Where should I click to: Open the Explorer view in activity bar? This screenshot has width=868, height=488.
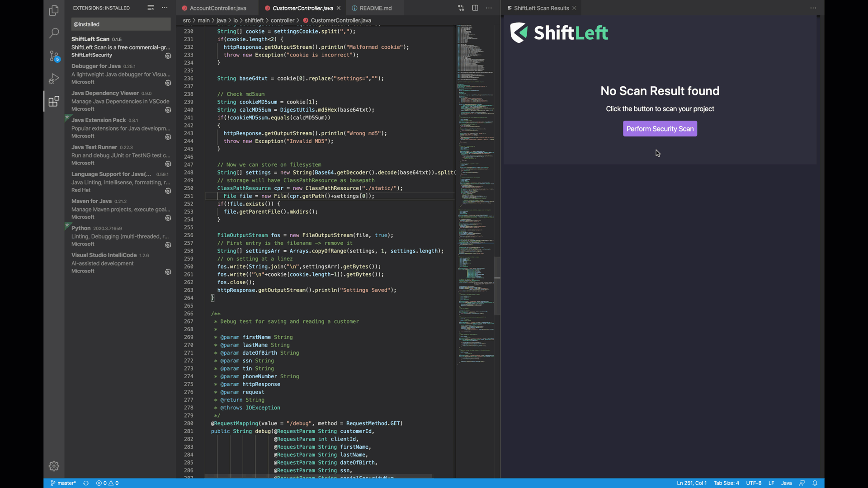click(54, 10)
